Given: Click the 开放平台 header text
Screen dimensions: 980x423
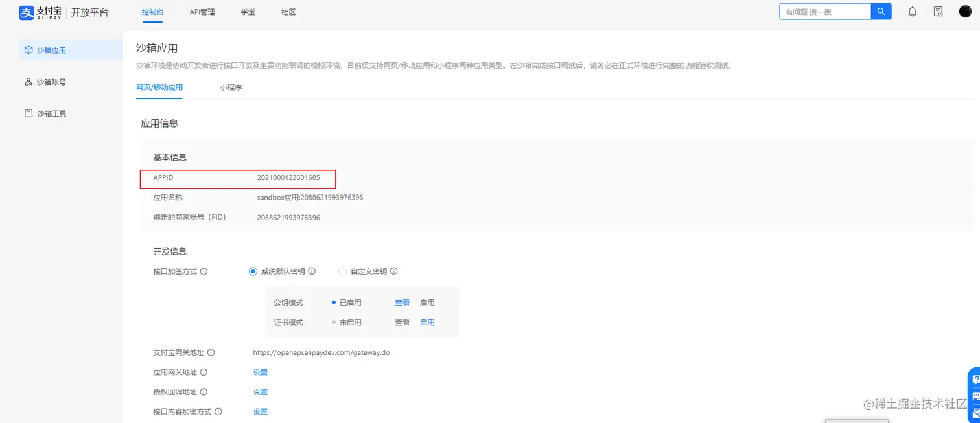Looking at the screenshot, I should pos(90,12).
